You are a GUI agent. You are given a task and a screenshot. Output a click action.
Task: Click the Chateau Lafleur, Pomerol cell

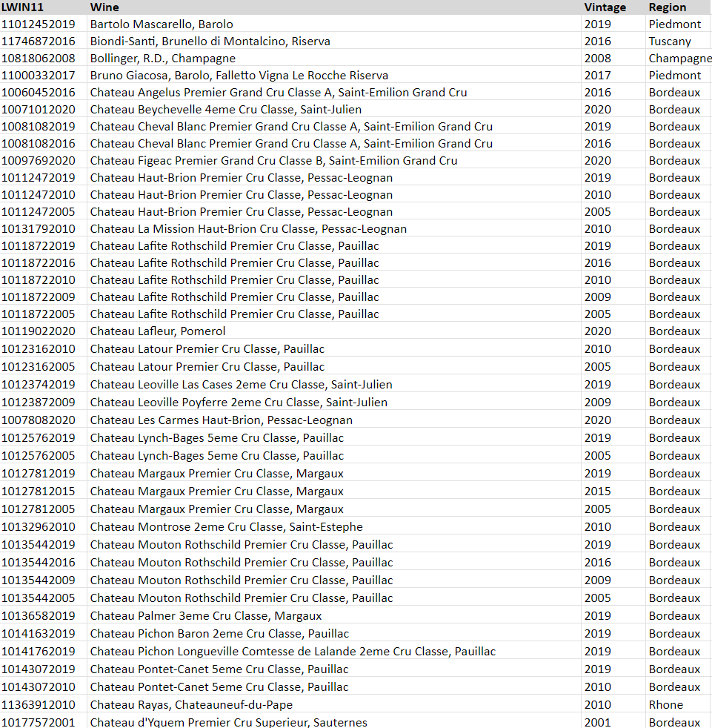pos(158,331)
